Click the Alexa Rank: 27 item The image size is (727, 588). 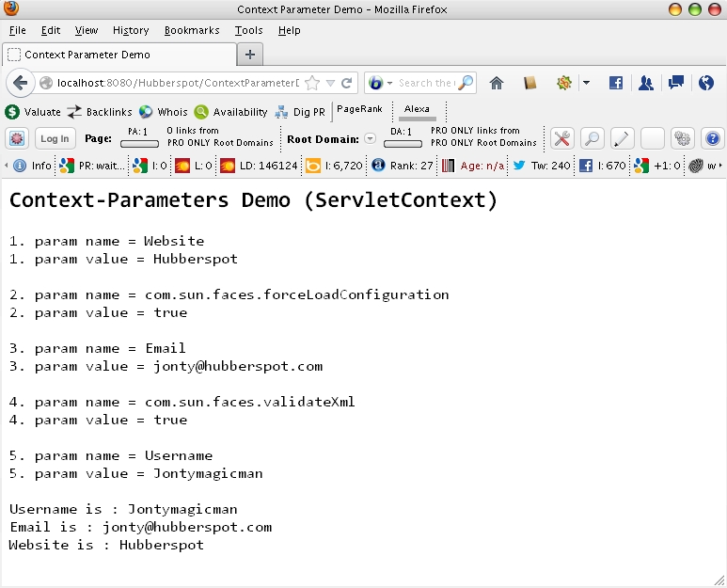point(402,166)
